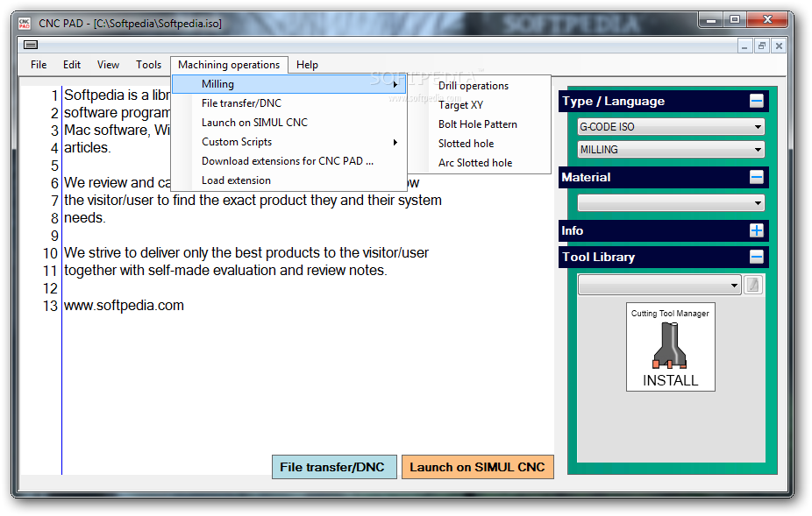Click the Cutting Tool Manager INSTALL icon
Viewport: 812px width, 516px height.
point(670,347)
